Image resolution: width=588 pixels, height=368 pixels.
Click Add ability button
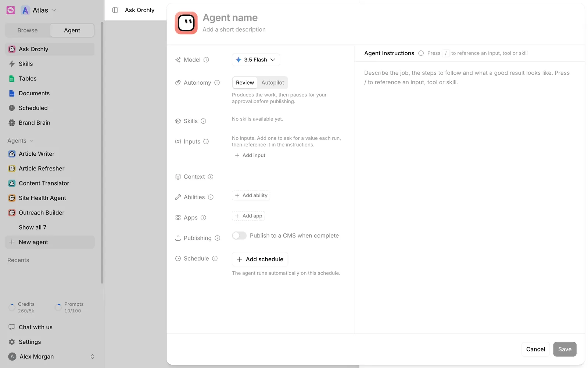click(x=251, y=195)
